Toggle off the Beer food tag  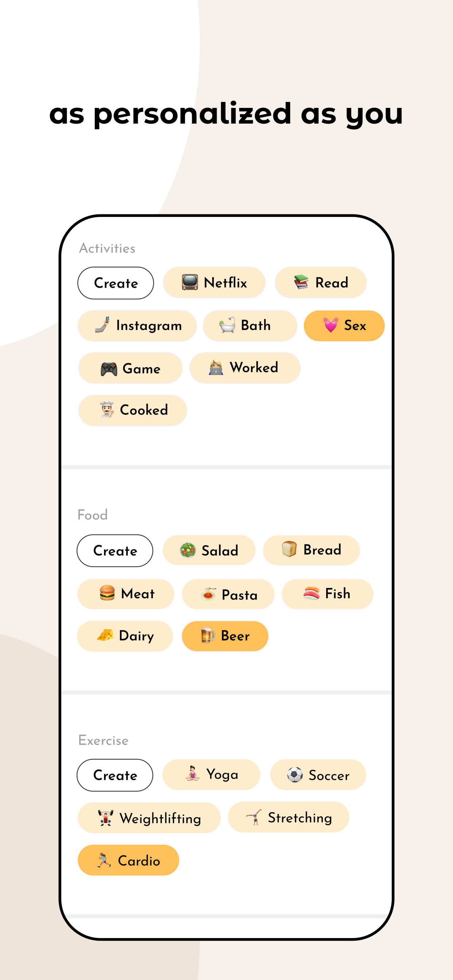225,636
